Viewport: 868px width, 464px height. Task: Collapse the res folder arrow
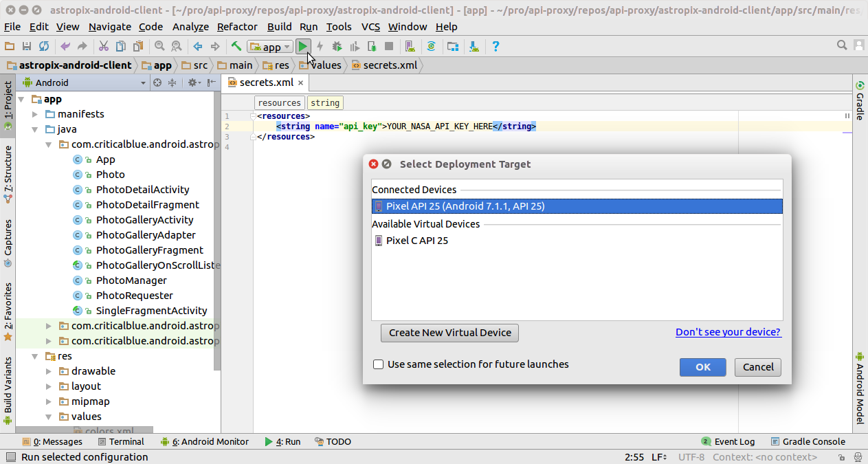(x=35, y=356)
